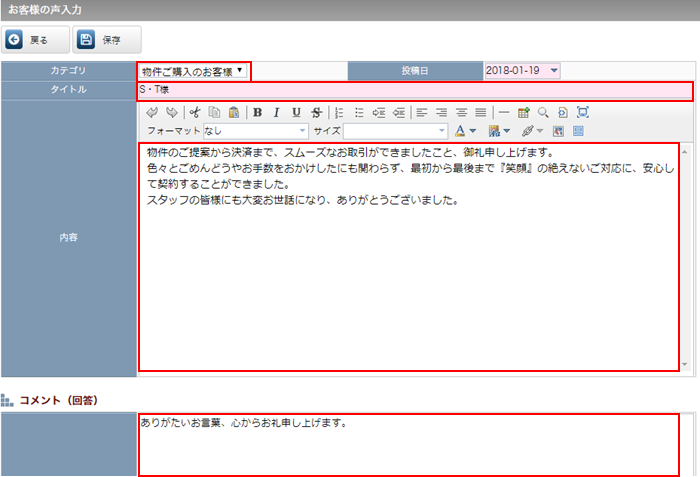700x477 pixels.
Task: Click the copy icon
Action: pyautogui.click(x=214, y=113)
